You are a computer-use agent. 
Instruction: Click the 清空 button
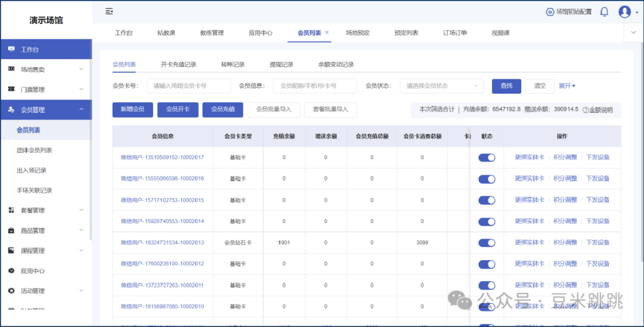pyautogui.click(x=540, y=86)
